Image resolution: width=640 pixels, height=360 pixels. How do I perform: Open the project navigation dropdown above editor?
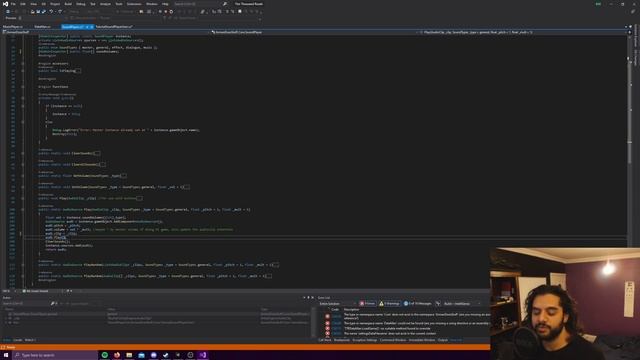[x=105, y=32]
